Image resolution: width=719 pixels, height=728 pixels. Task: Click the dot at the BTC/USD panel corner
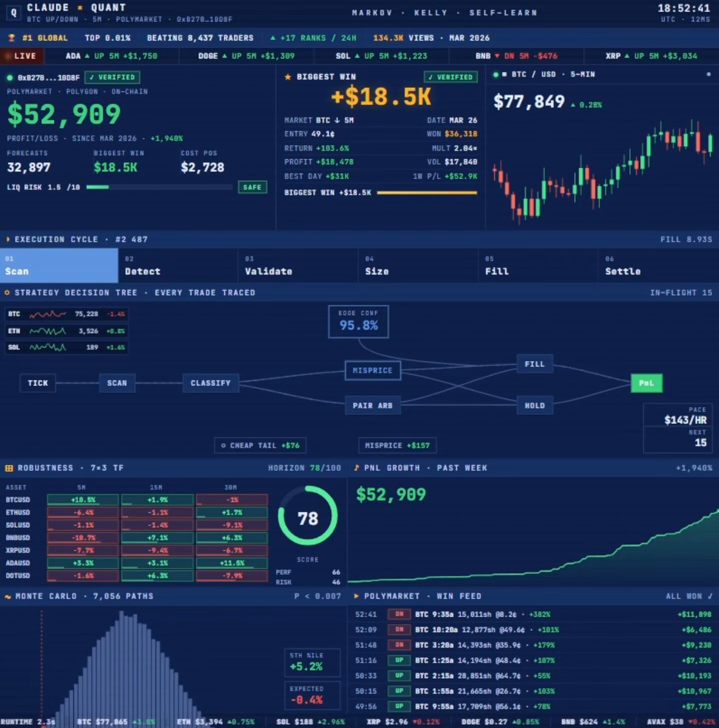click(x=708, y=75)
